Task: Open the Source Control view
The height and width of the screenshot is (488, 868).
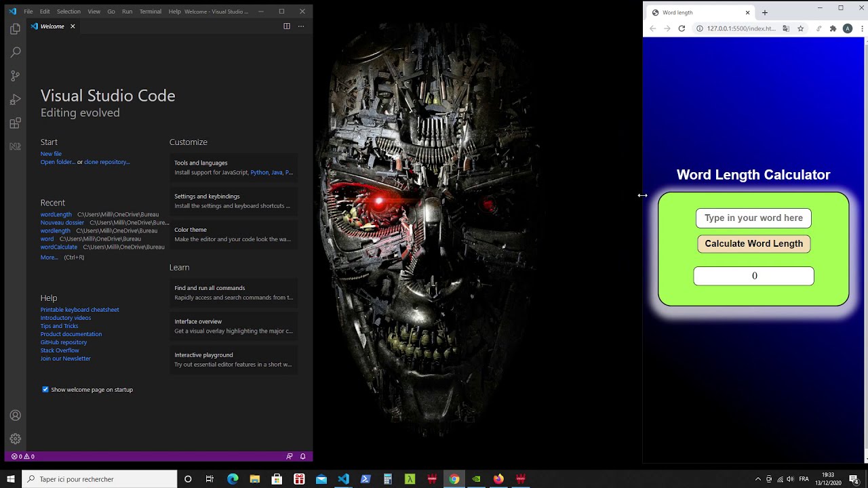Action: [x=15, y=76]
